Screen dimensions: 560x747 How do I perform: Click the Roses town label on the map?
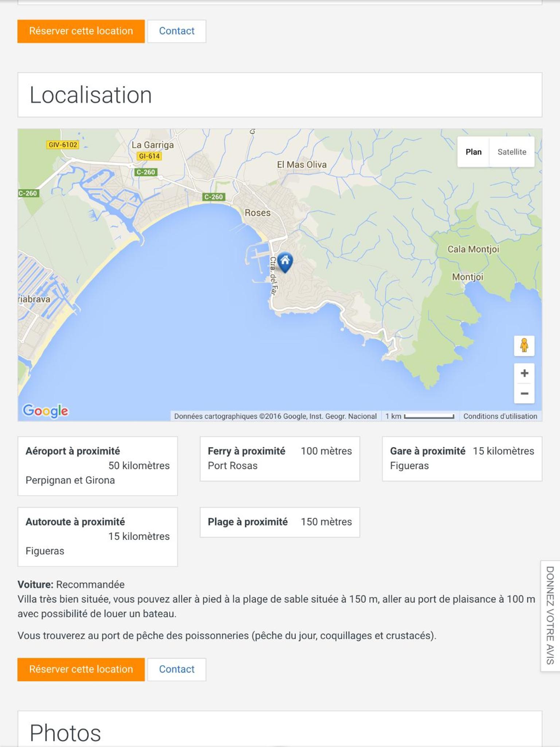(257, 213)
